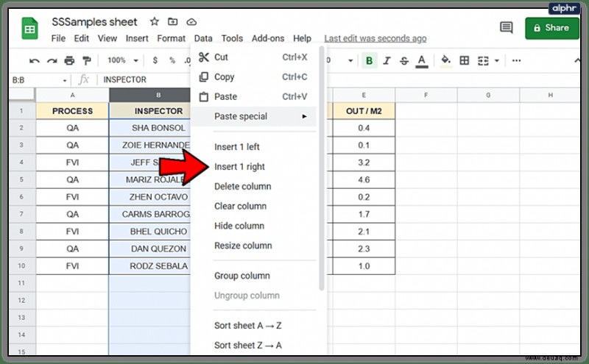Open the borders tool
The width and height of the screenshot is (589, 364).
465,60
